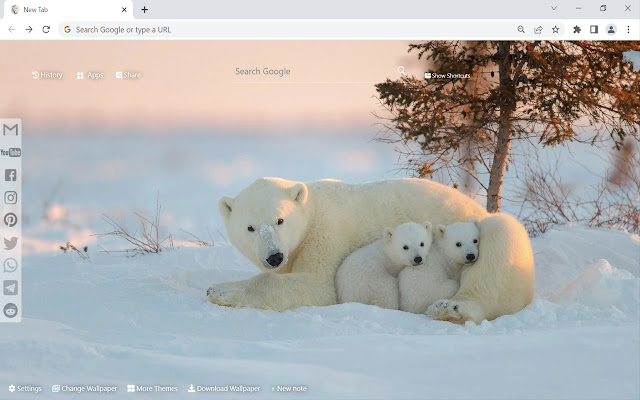
Task: Open YouTube shortcut in sidebar
Action: coord(11,153)
